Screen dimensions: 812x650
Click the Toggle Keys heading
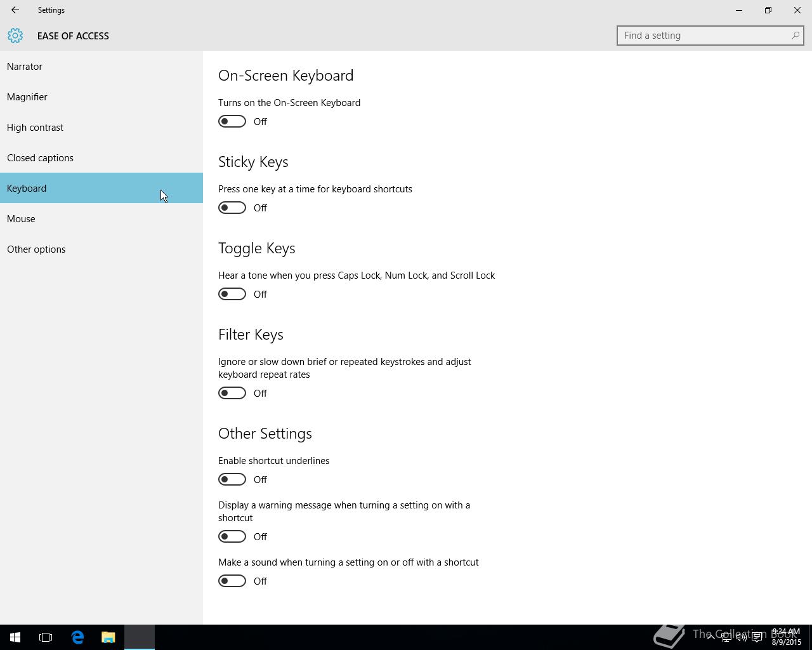tap(257, 248)
